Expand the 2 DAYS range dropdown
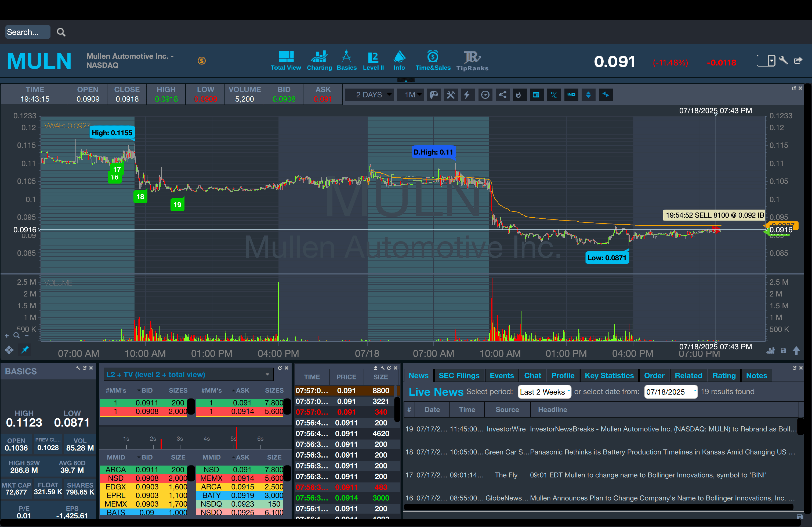Screen dimensions: 812x527 (x=369, y=95)
